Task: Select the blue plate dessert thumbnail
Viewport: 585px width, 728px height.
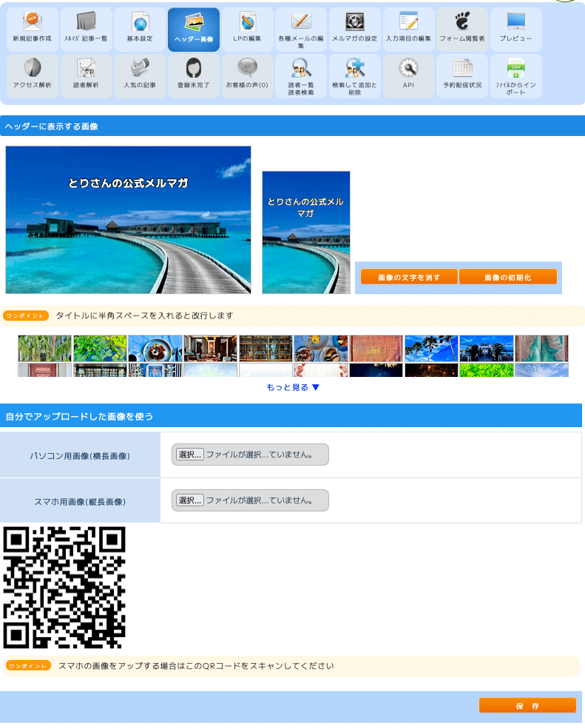Action: pyautogui.click(x=155, y=348)
